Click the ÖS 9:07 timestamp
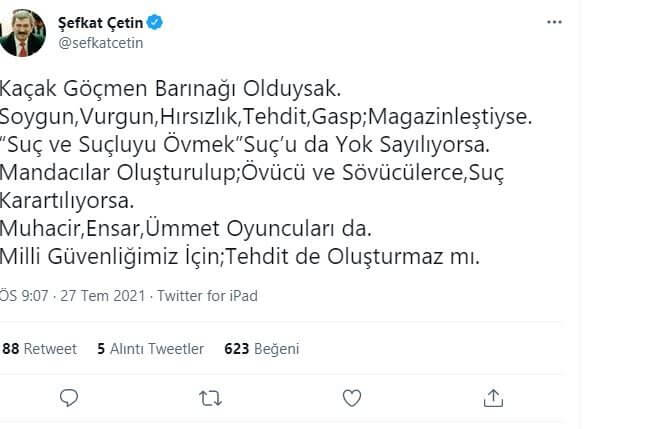Image resolution: width=670 pixels, height=429 pixels. click(x=21, y=296)
